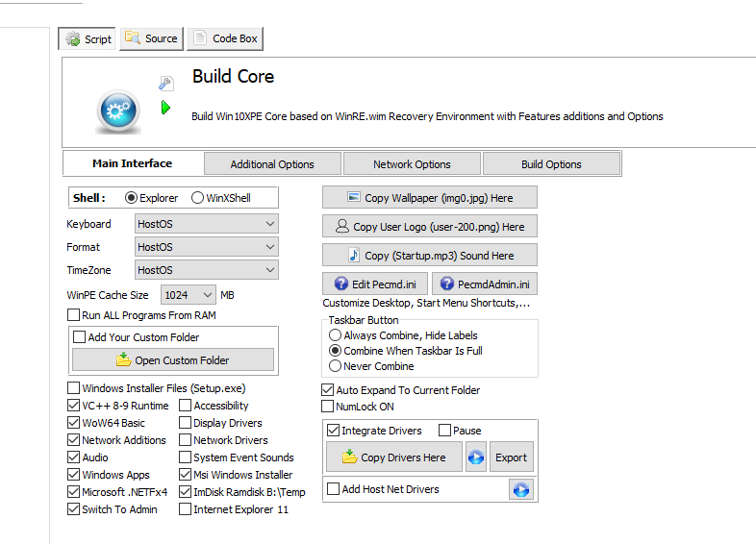Viewport: 756px width, 544px height.
Task: Switch to the Build Options tab
Action: click(x=551, y=164)
